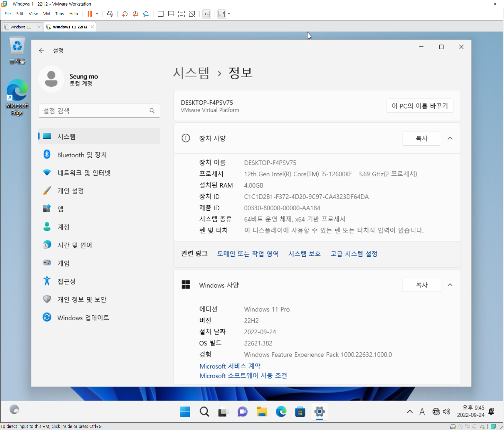This screenshot has width=504, height=430.
Task: Open the 고급 시스템 설정 link
Action: (354, 254)
